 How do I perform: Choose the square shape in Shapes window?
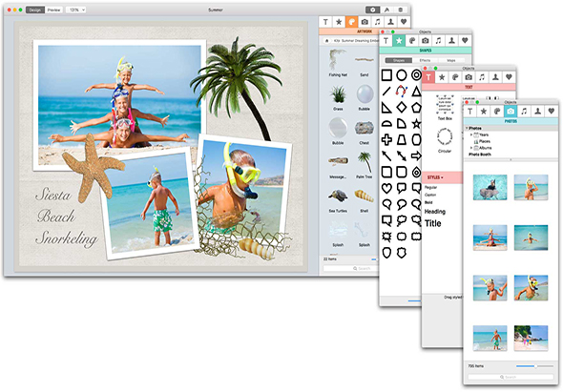tap(386, 75)
